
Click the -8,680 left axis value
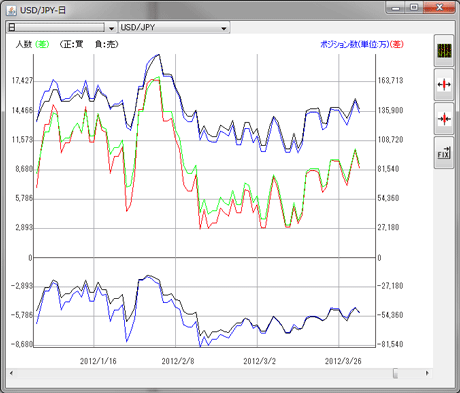(22, 344)
